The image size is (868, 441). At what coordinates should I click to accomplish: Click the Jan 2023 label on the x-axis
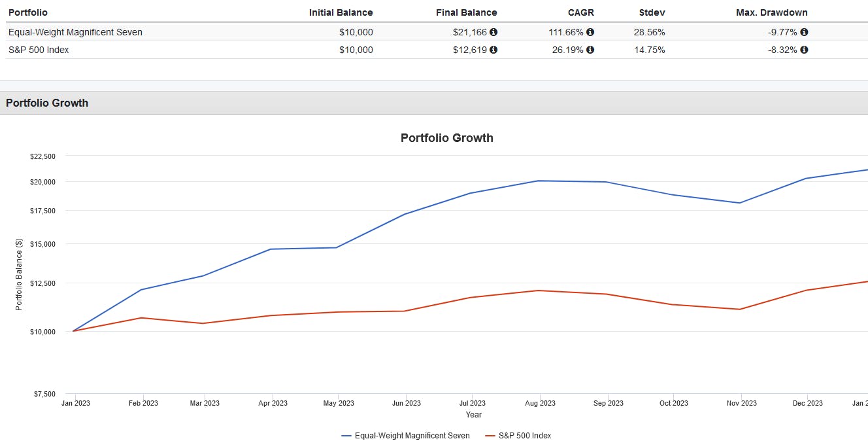(75, 403)
